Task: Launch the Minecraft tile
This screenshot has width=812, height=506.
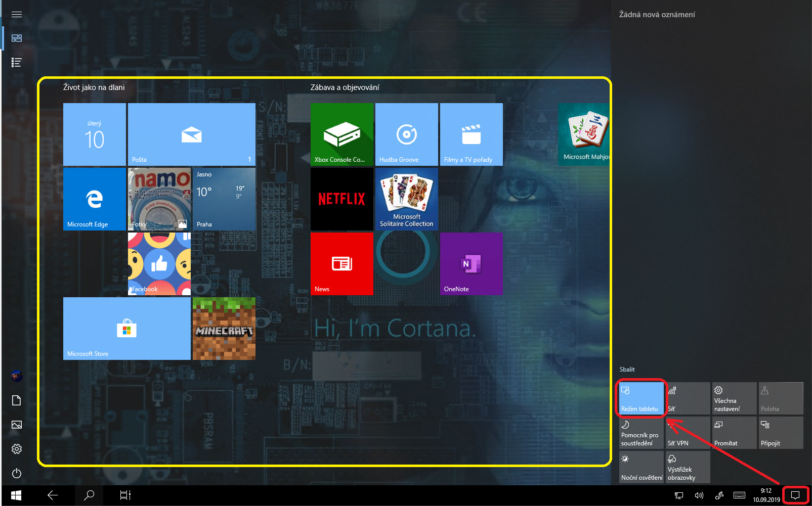Action: click(224, 329)
